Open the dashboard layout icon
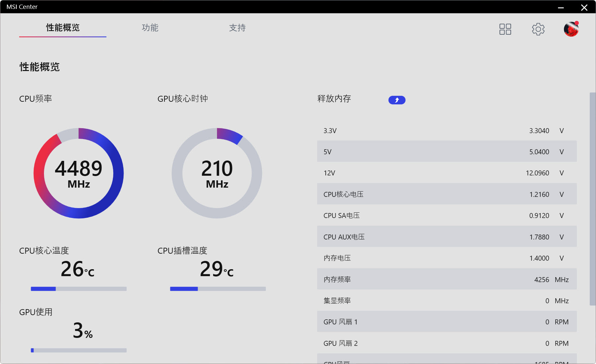This screenshot has width=596, height=364. (x=505, y=29)
